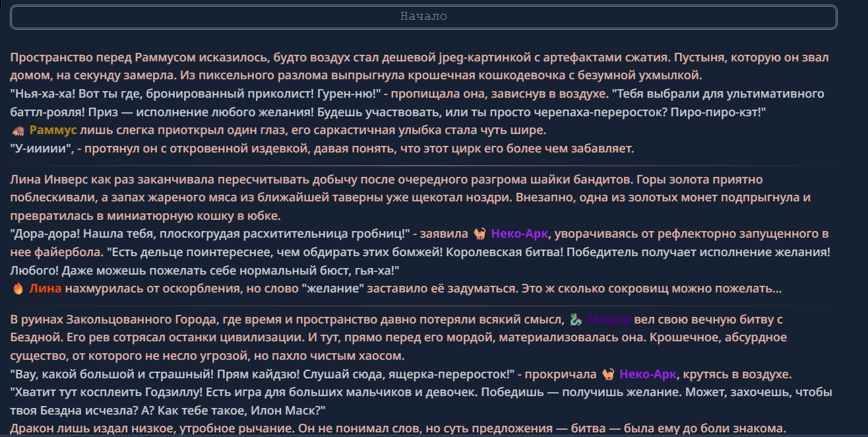Click the phrase "Пиро-пиро-кэт!"
This screenshot has width=868, height=437.
(x=718, y=112)
